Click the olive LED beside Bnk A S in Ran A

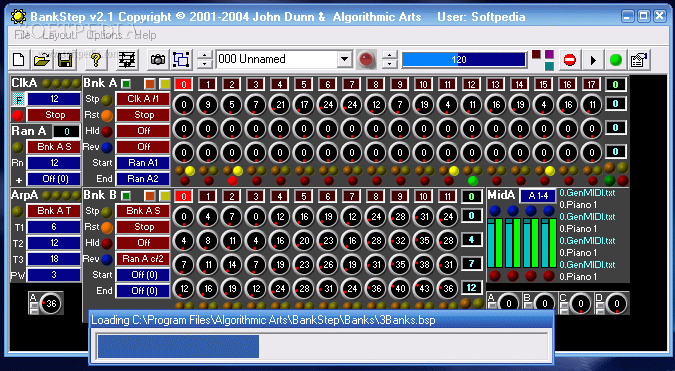(x=18, y=147)
